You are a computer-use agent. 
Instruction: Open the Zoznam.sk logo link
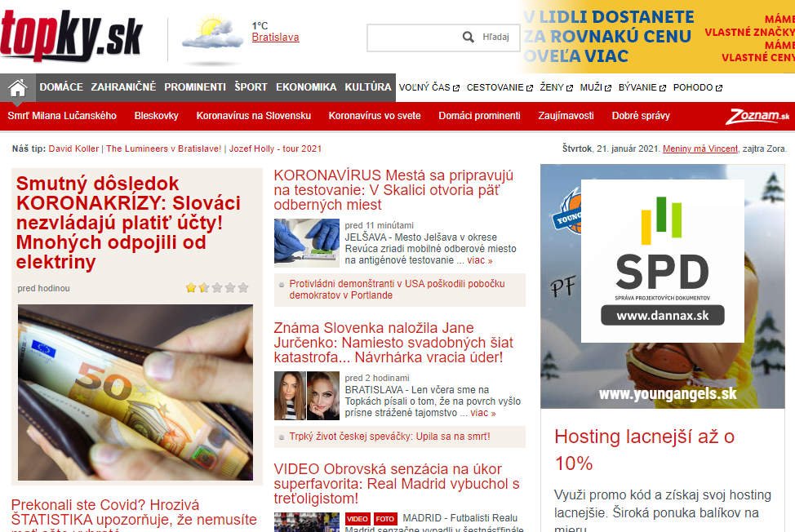click(757, 116)
